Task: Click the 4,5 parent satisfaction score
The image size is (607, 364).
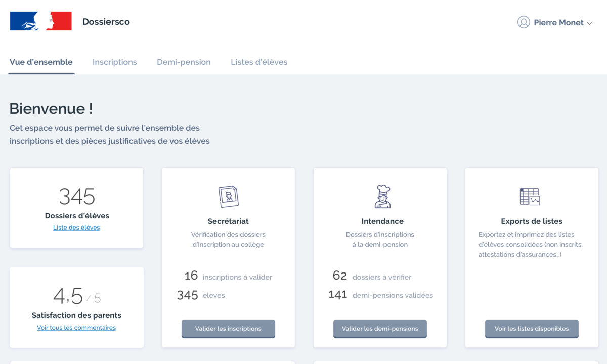Action: pyautogui.click(x=68, y=296)
